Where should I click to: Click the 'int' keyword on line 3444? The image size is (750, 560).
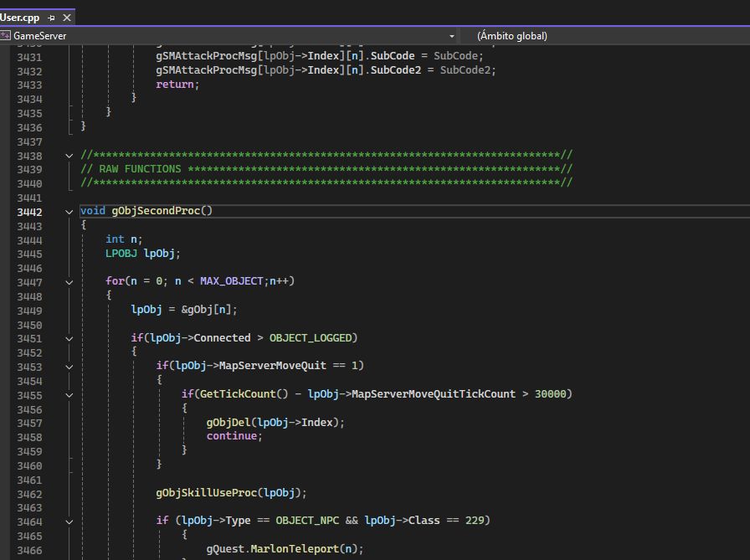point(115,239)
